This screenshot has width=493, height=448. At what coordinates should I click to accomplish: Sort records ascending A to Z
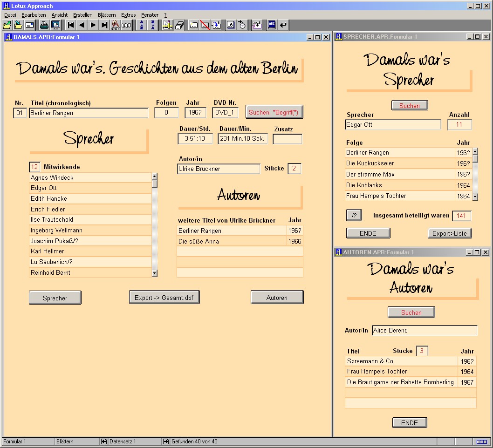coord(142,25)
